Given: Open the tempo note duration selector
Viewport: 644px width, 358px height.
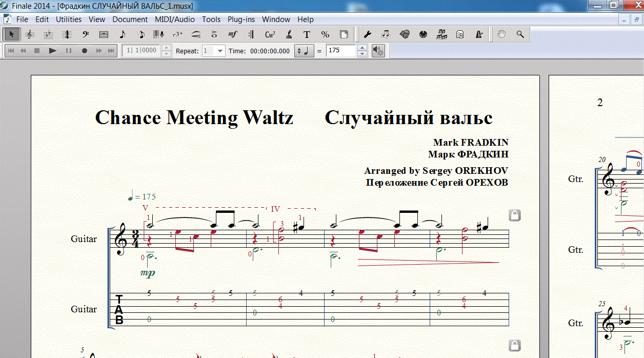Looking at the screenshot, I should point(304,51).
